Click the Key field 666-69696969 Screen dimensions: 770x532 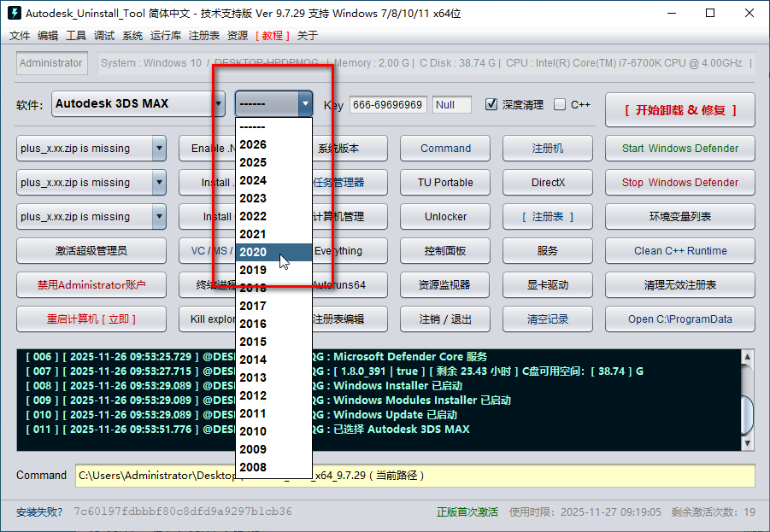[388, 104]
